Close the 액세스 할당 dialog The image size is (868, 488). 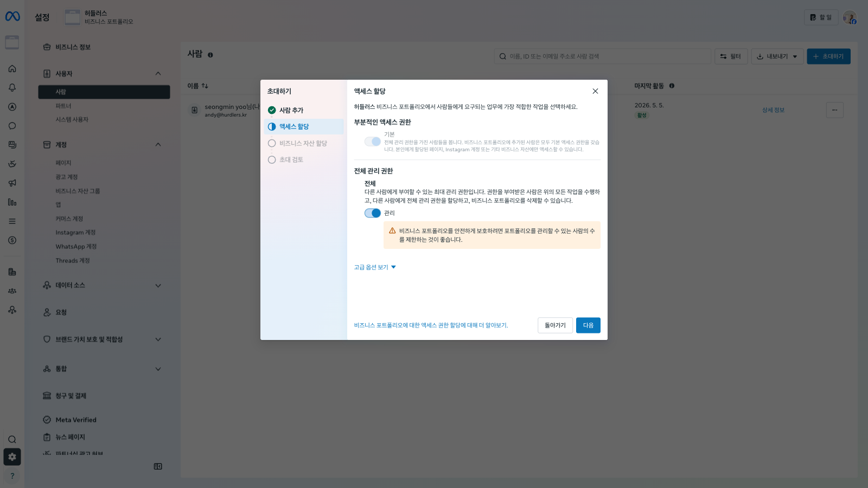tap(595, 91)
